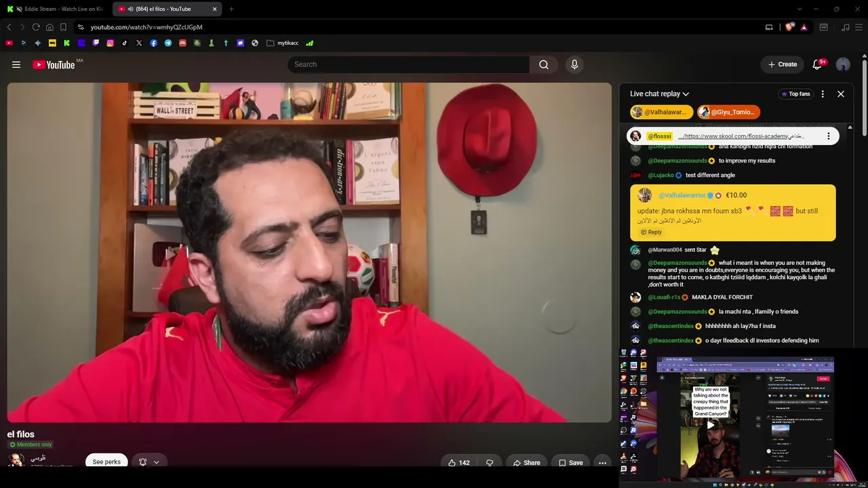Open the Twitch bookmark
Screen dimensions: 868x488
pyautogui.click(x=96, y=43)
